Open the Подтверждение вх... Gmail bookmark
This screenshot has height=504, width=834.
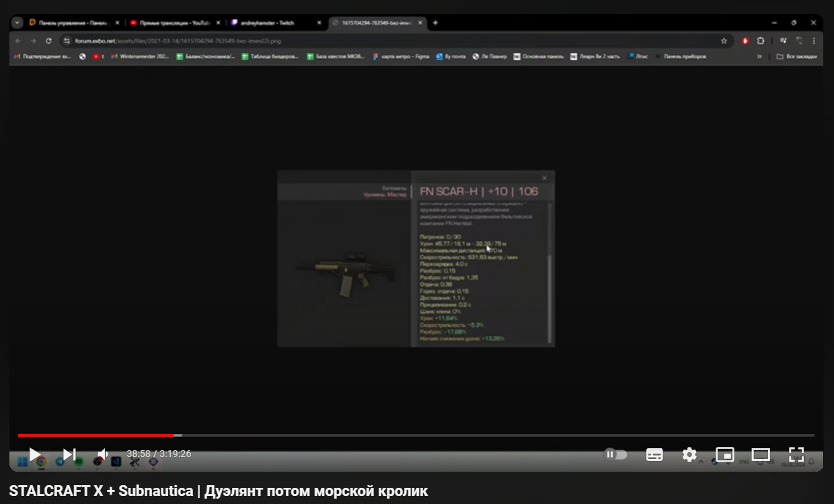pyautogui.click(x=42, y=56)
